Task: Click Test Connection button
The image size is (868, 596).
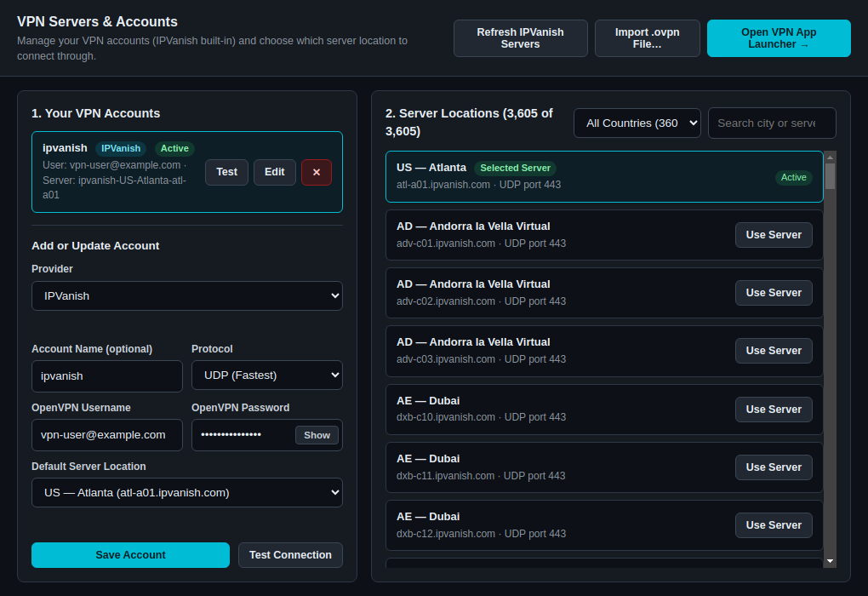Action: 290,555
